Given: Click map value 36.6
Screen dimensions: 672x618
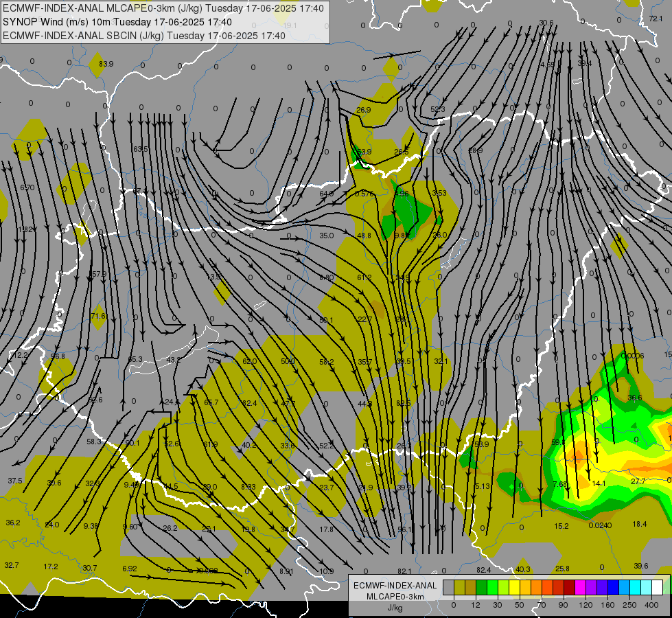Looking at the screenshot, I should tap(635, 398).
